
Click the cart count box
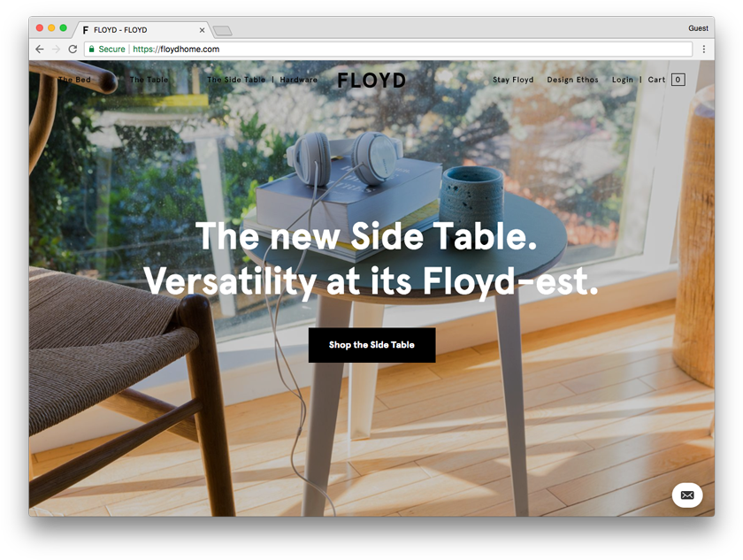point(678,80)
